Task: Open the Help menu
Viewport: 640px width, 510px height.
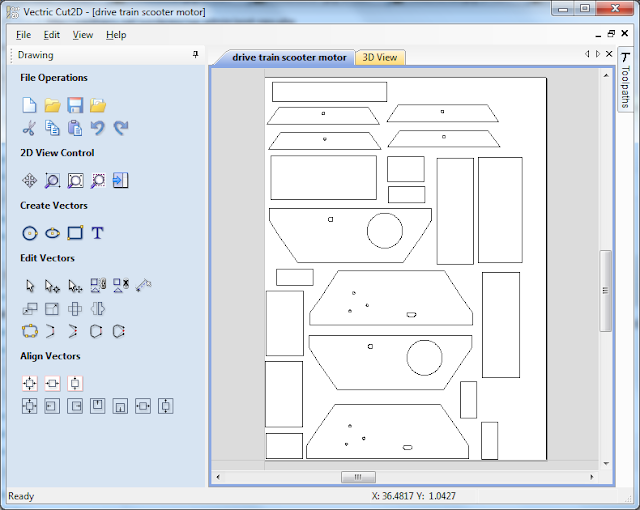Action: pos(116,35)
